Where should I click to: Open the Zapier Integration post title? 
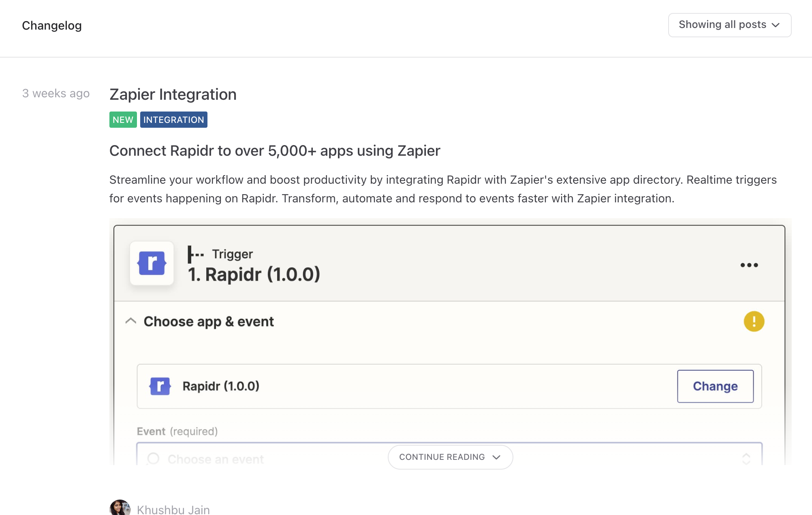173,94
